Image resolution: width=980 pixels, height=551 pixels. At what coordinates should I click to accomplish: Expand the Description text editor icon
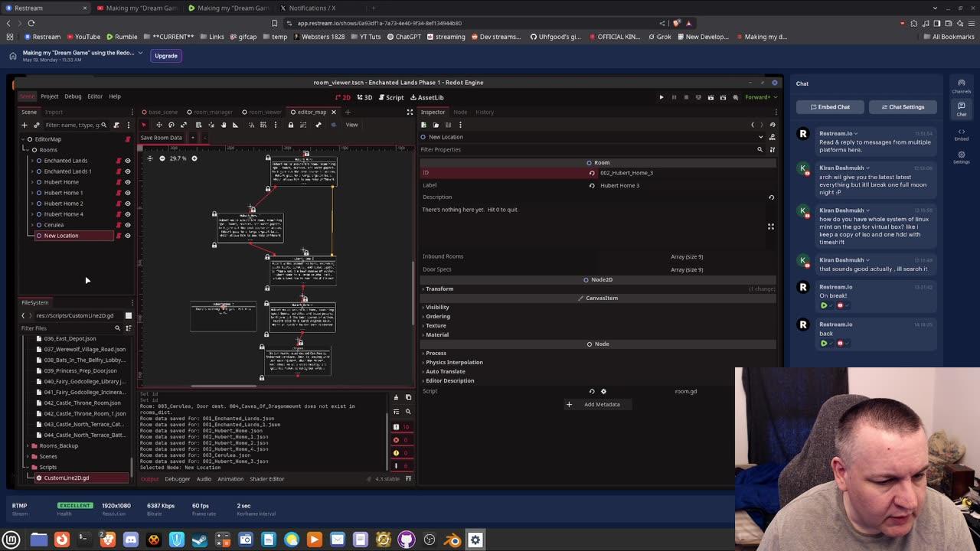coord(771,227)
